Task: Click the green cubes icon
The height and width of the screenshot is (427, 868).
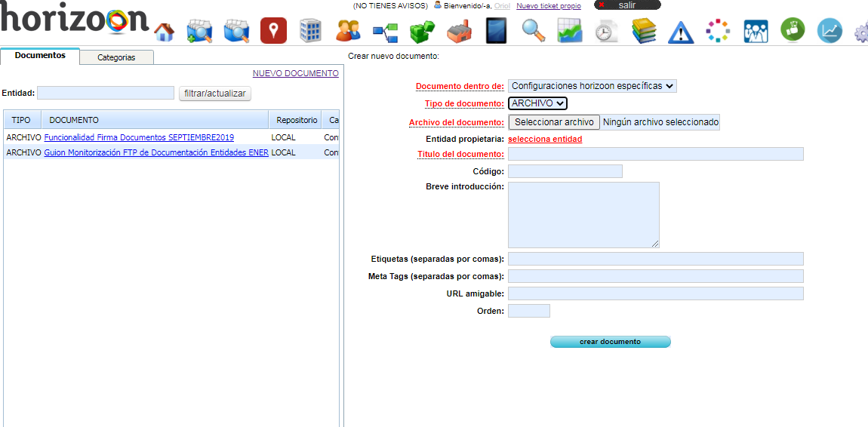Action: coord(422,32)
